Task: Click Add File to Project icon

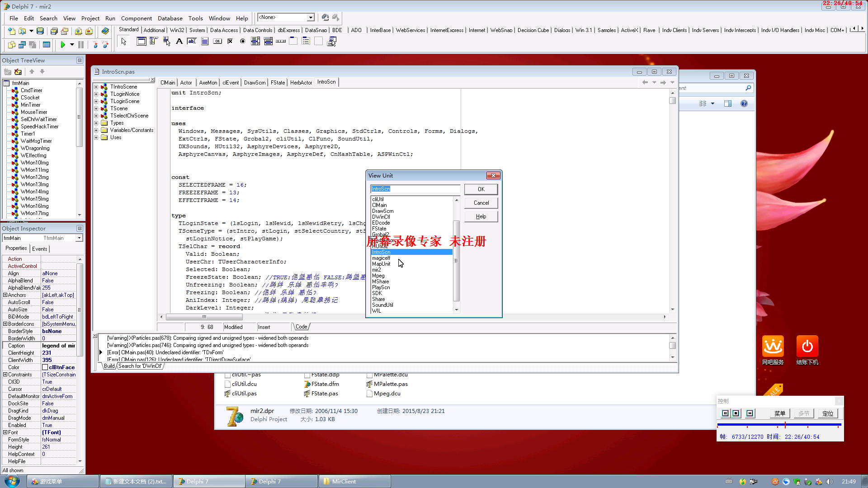Action: [79, 31]
